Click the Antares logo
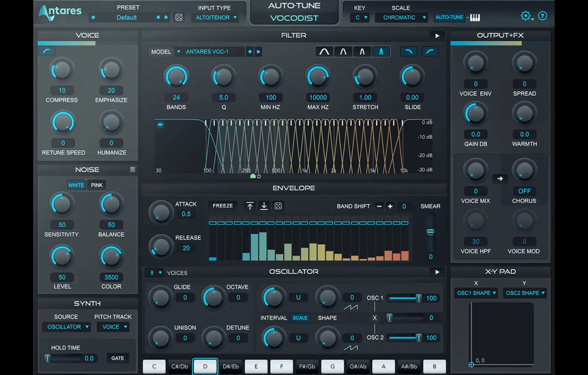The image size is (588, 375). [60, 13]
